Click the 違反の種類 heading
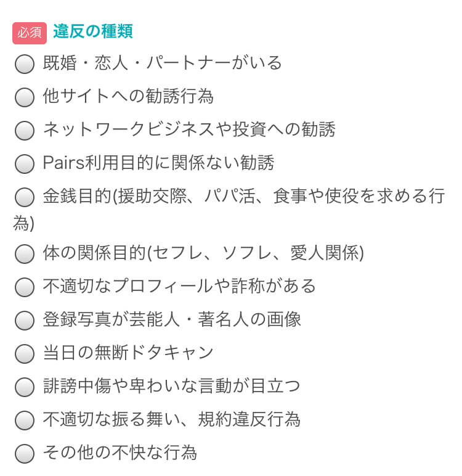This screenshot has height=476, width=462. pyautogui.click(x=93, y=31)
